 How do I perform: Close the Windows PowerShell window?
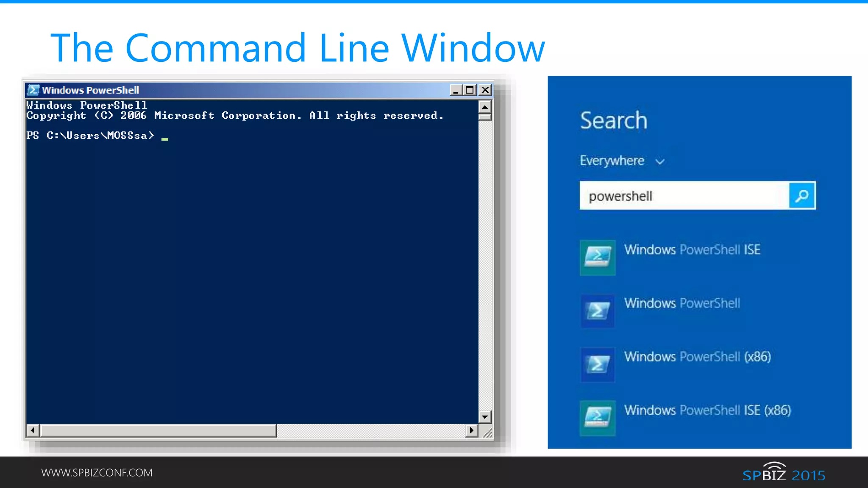point(485,90)
